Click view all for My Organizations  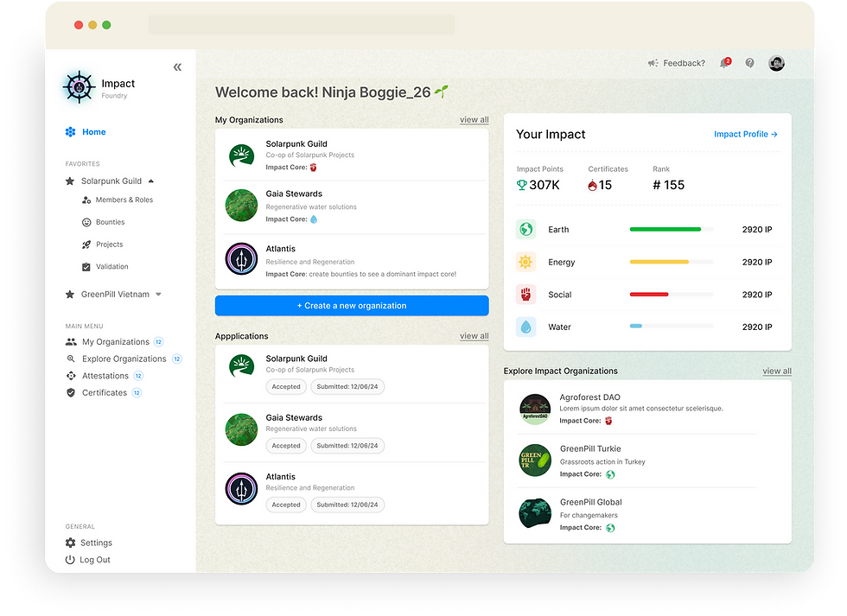coord(474,120)
